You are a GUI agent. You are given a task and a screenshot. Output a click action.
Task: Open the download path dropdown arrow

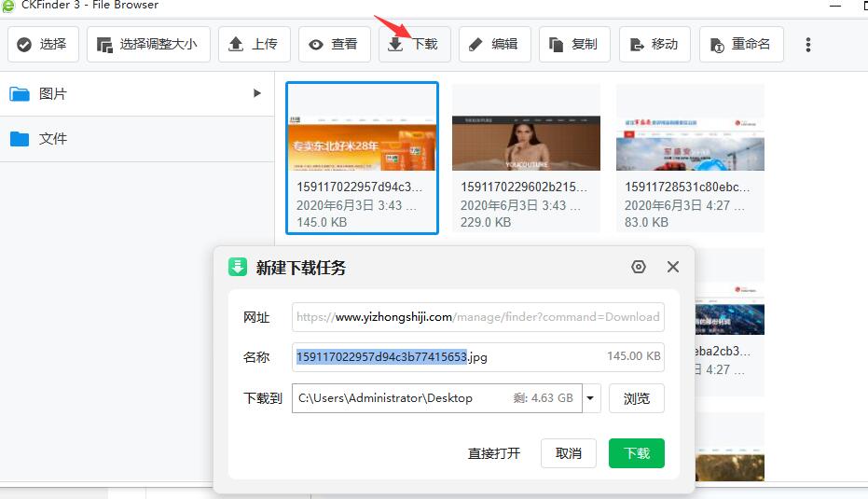click(590, 398)
